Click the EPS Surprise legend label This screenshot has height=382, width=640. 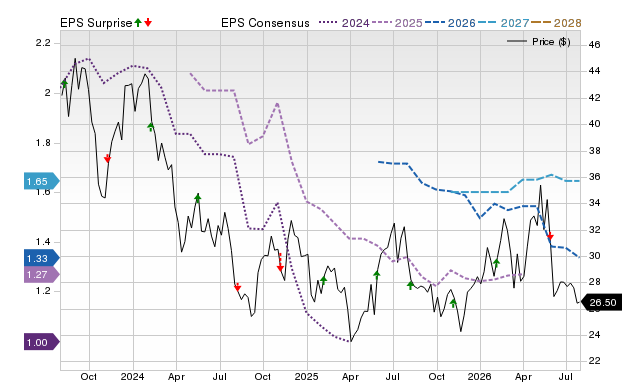[96, 23]
